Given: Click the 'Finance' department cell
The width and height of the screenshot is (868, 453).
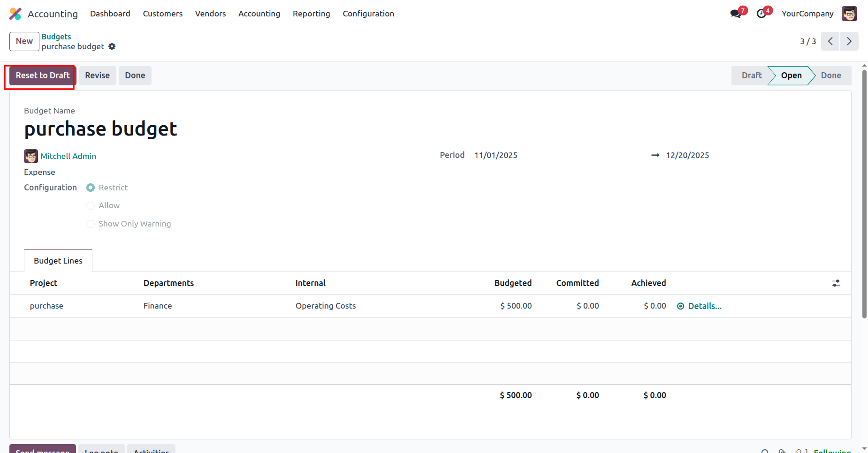Looking at the screenshot, I should pyautogui.click(x=158, y=306).
